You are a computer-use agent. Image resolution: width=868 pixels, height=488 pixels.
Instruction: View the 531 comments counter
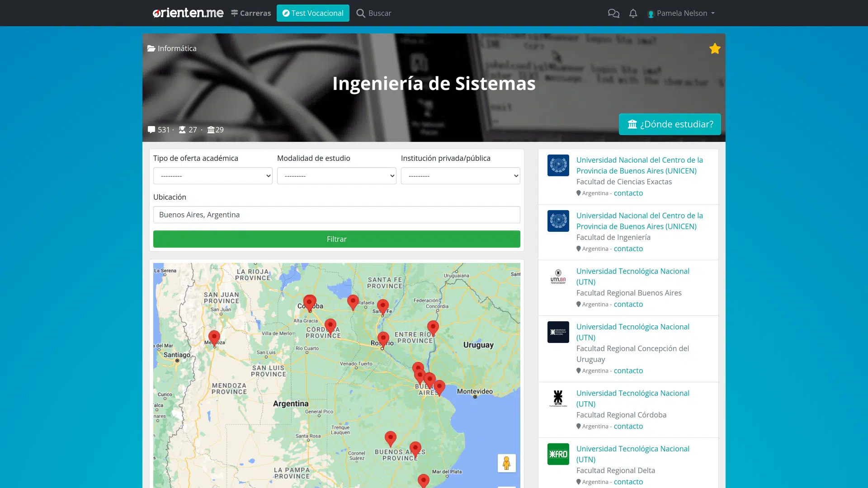159,130
